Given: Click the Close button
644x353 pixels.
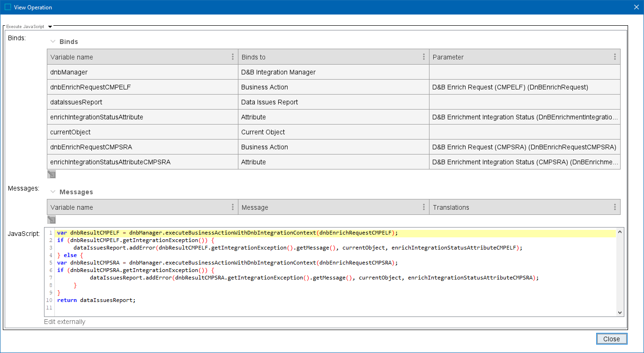Looking at the screenshot, I should click(x=611, y=339).
